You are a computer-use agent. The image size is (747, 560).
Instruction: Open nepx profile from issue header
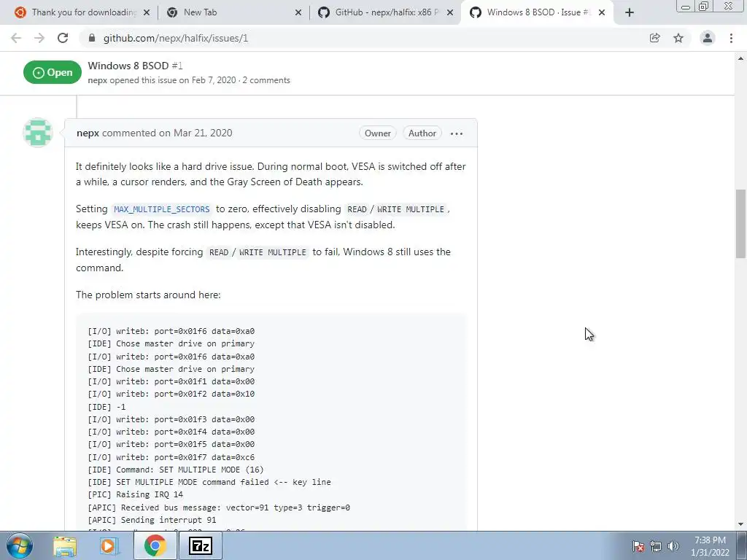tap(97, 80)
